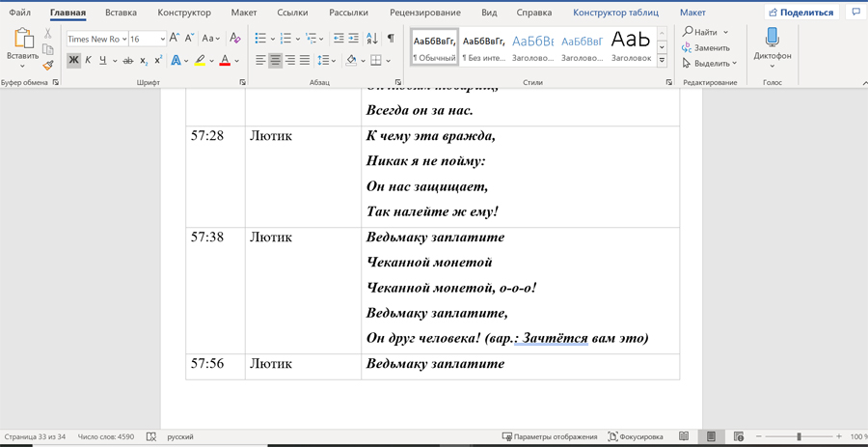Click the word count Число слов: 4590
The height and width of the screenshot is (447, 868).
tap(106, 436)
